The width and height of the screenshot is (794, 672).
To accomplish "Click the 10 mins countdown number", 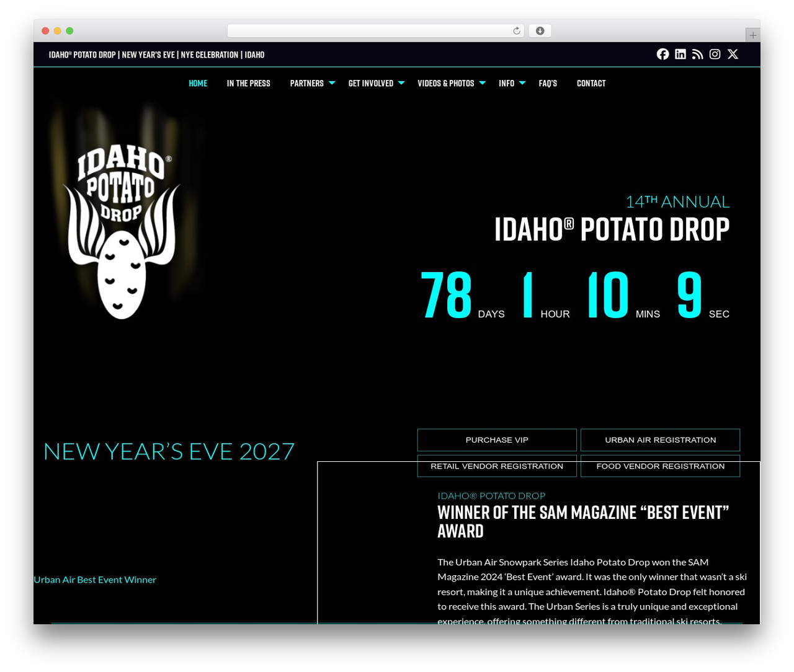I will pos(608,295).
